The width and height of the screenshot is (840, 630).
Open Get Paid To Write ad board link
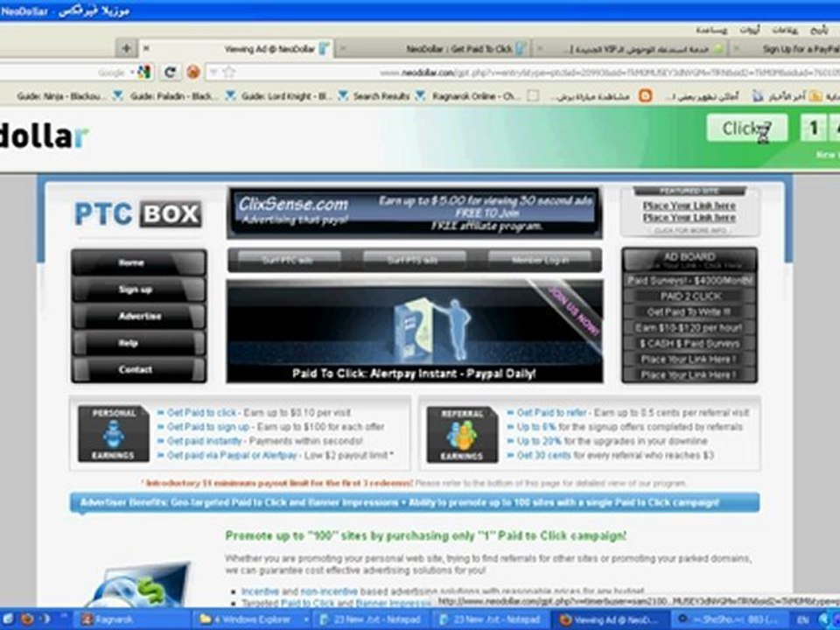690,311
